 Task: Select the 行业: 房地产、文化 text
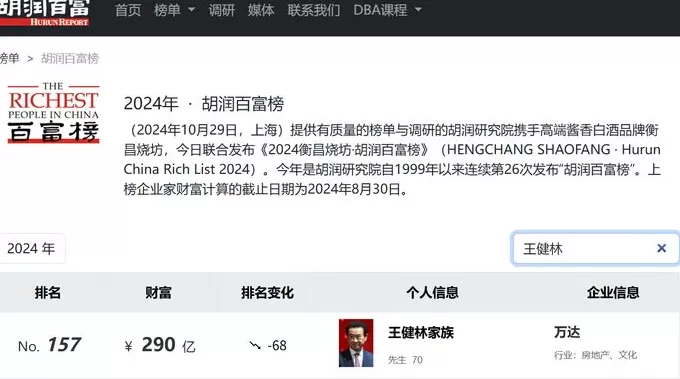pyautogui.click(x=595, y=355)
